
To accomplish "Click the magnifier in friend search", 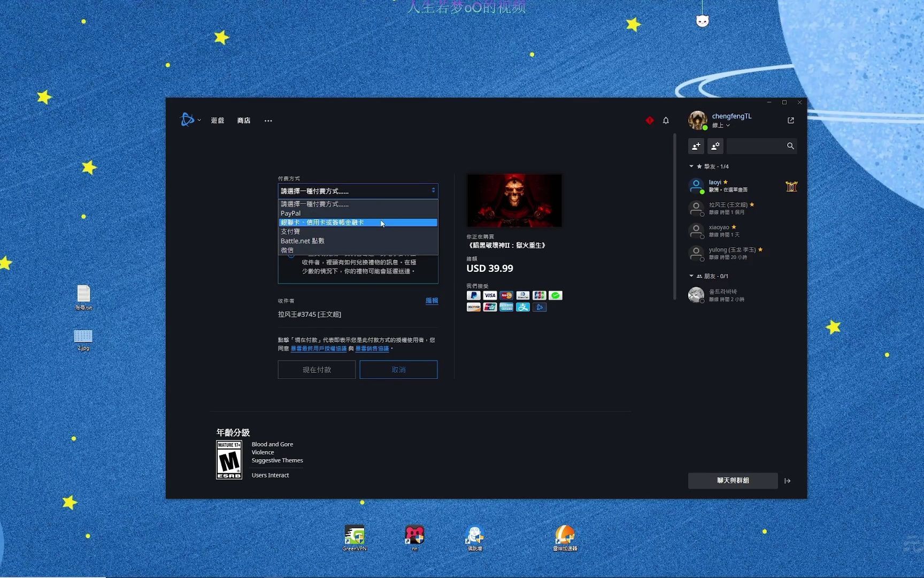I will 790,146.
